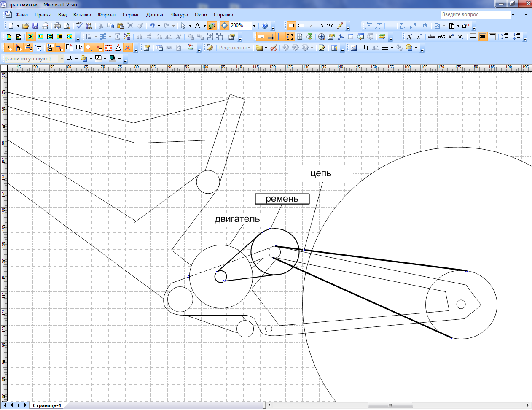
Task: Open the Файл menu
Action: pos(21,15)
